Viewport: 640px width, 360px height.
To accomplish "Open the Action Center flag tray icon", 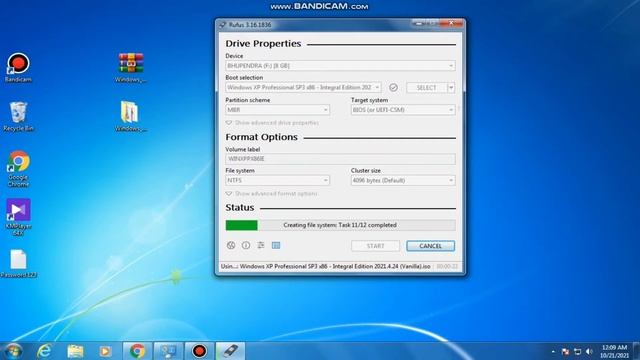I will click(x=565, y=351).
